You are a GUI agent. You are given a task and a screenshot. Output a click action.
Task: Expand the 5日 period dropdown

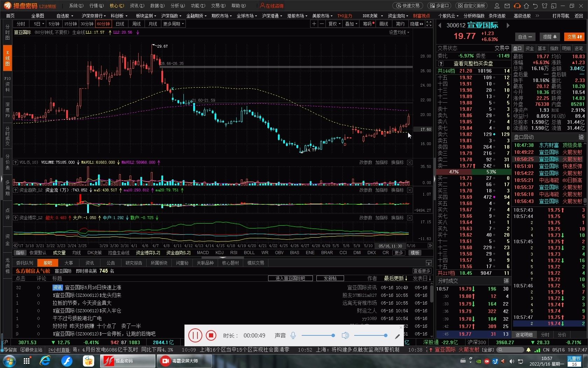click(x=38, y=24)
